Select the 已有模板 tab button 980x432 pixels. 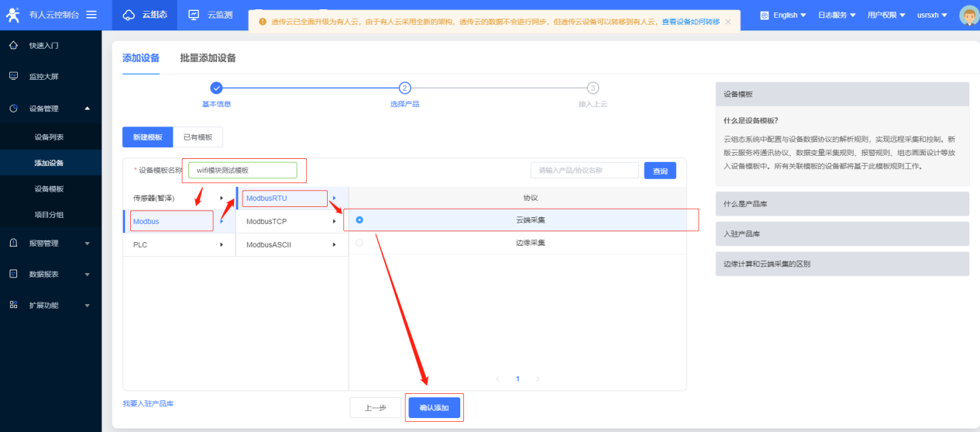198,137
